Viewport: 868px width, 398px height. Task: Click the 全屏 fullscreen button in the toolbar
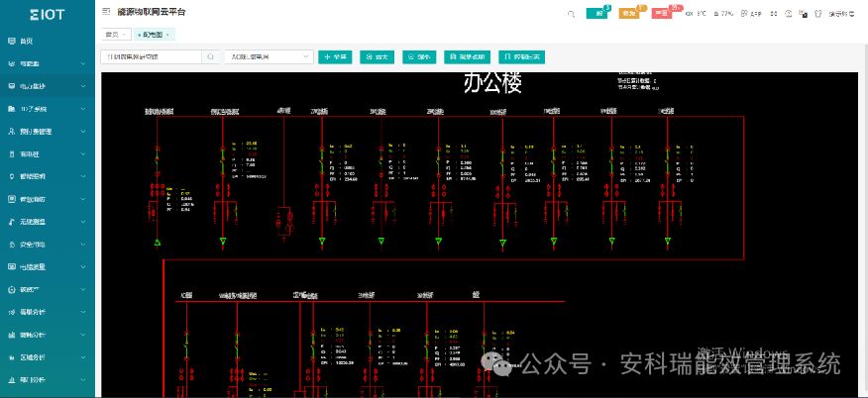point(336,57)
